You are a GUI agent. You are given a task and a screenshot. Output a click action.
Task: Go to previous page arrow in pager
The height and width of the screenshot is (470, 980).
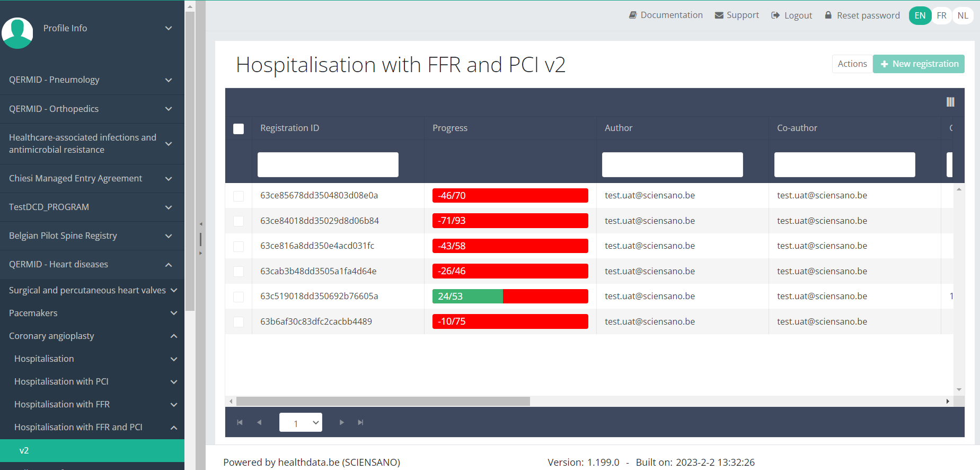(x=259, y=422)
